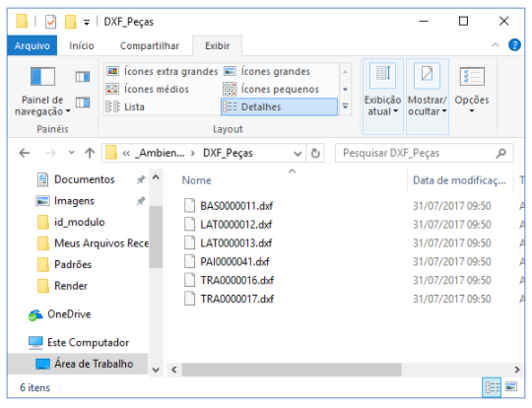Select Ícones pequenos layout
The width and height of the screenshot is (532, 408).
272,90
